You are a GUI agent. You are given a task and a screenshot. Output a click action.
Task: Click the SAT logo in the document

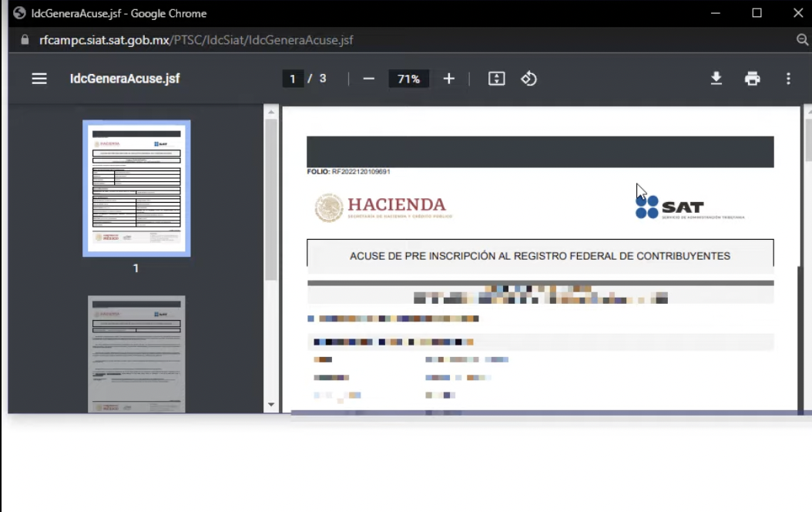tap(690, 207)
